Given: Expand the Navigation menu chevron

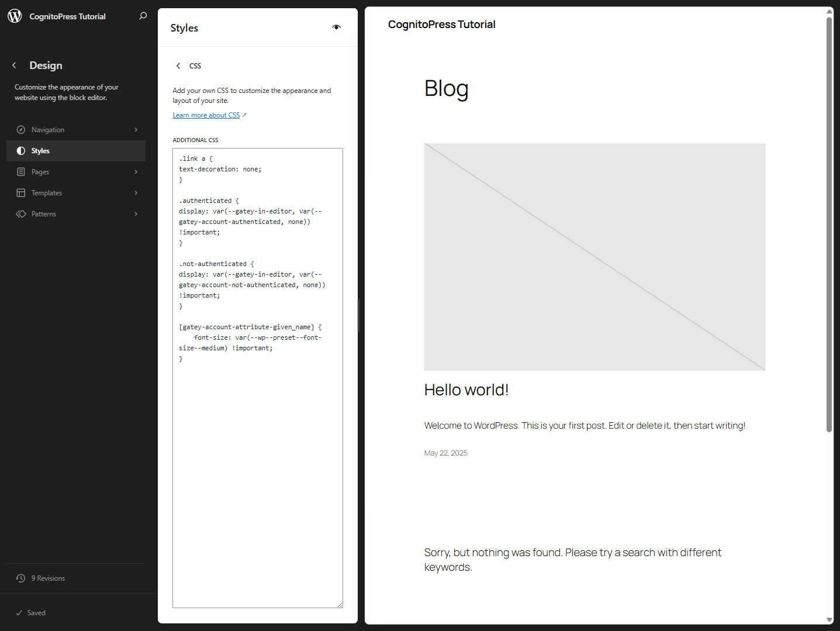Looking at the screenshot, I should tap(136, 130).
